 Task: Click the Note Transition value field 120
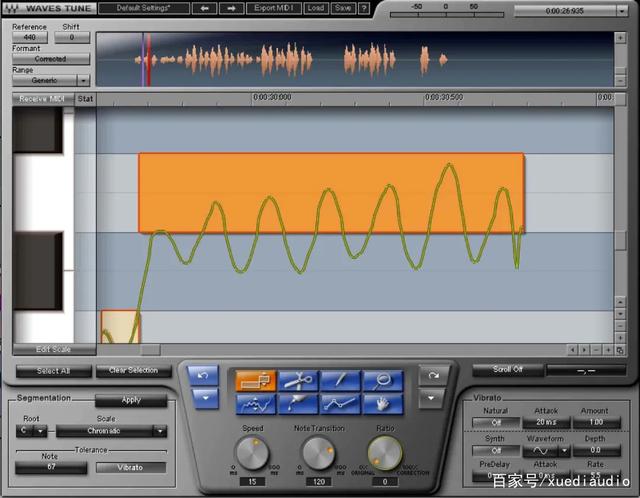point(318,482)
